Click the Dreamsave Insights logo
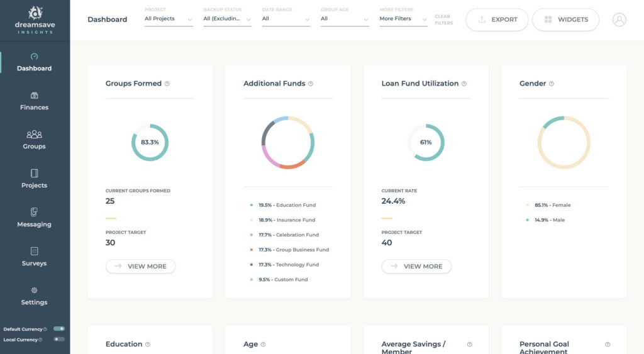Viewport: 644px width, 354px height. click(35, 20)
